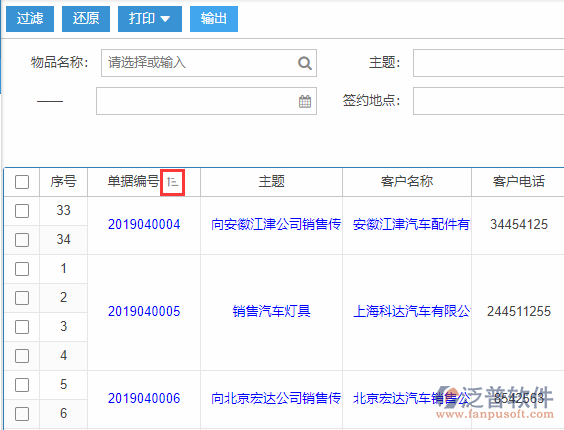The height and width of the screenshot is (430, 564).
Task: Click the 物品名称 input field
Action: pos(209,63)
